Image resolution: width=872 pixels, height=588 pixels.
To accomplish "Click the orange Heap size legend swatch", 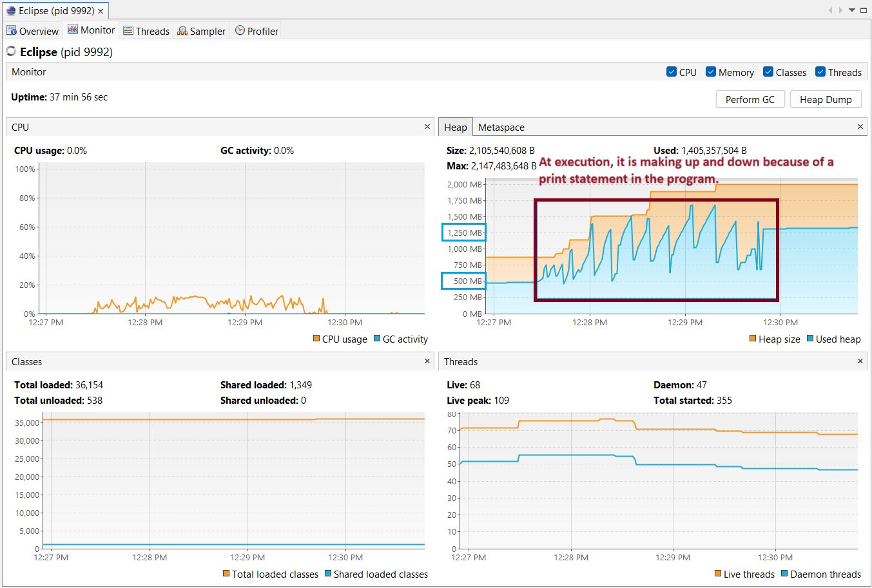I will pyautogui.click(x=753, y=339).
